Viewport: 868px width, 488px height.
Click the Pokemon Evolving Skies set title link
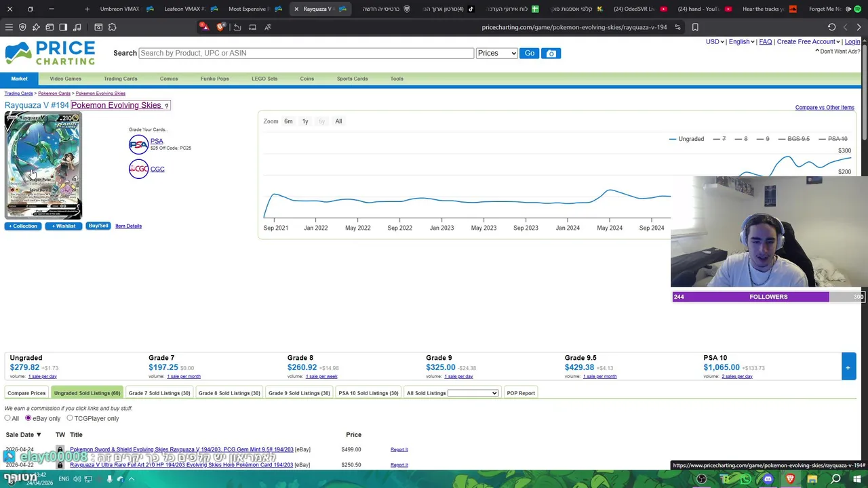pyautogui.click(x=116, y=105)
